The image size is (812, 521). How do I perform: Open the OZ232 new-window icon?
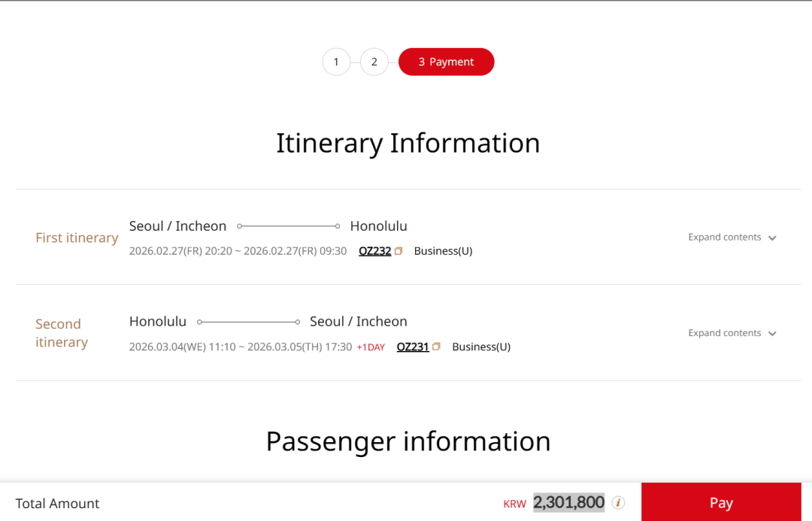click(398, 251)
